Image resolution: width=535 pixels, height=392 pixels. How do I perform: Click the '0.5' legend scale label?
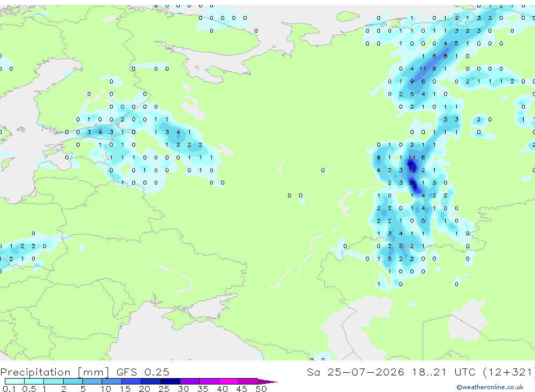(29, 389)
